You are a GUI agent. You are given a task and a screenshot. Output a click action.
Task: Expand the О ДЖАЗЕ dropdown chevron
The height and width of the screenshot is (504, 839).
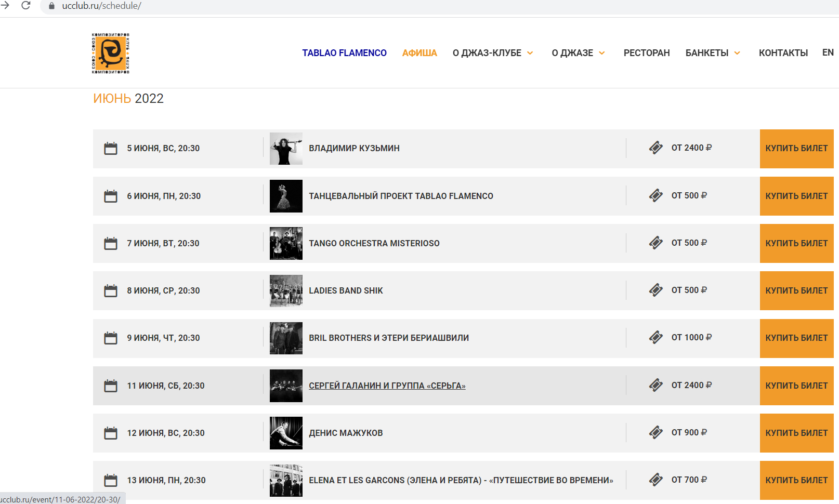(602, 53)
